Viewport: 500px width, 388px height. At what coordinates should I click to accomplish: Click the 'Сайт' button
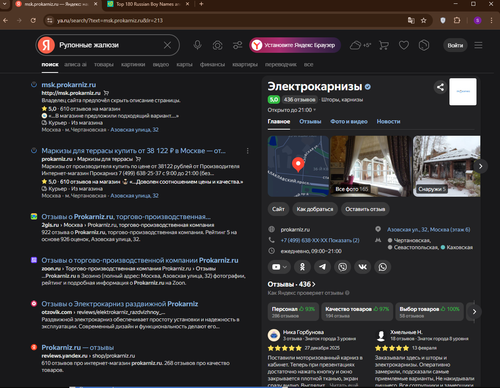278,209
